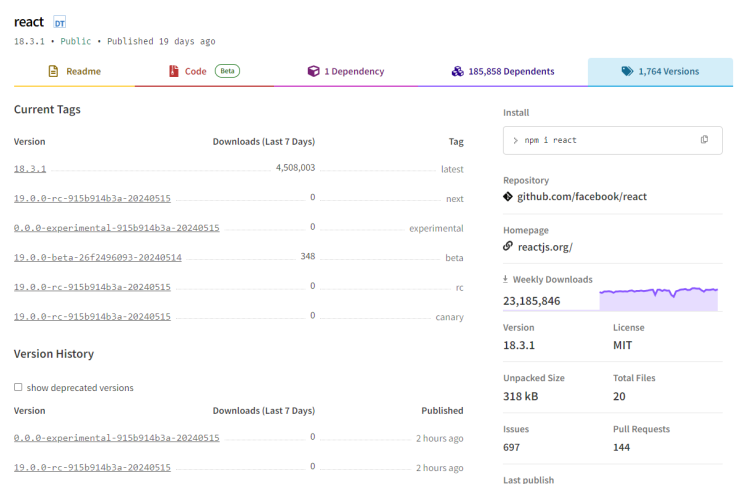Click the DT TypeScript types badge
This screenshot has height=484, width=743.
[x=59, y=22]
